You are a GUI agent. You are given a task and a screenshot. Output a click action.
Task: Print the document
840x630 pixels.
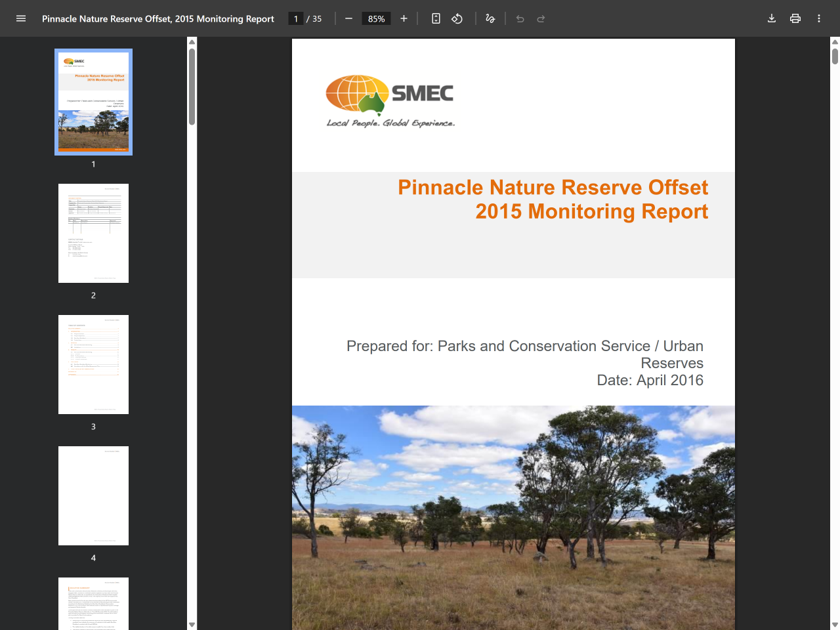(795, 18)
